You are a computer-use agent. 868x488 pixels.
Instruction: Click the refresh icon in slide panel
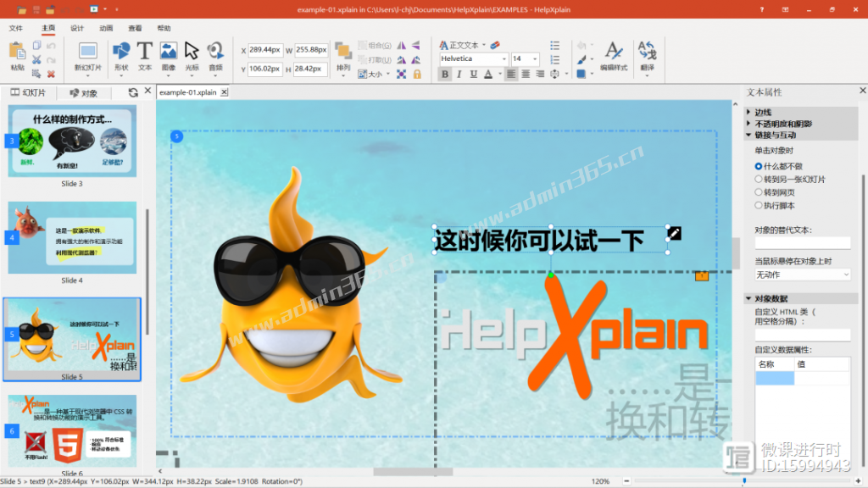[133, 92]
